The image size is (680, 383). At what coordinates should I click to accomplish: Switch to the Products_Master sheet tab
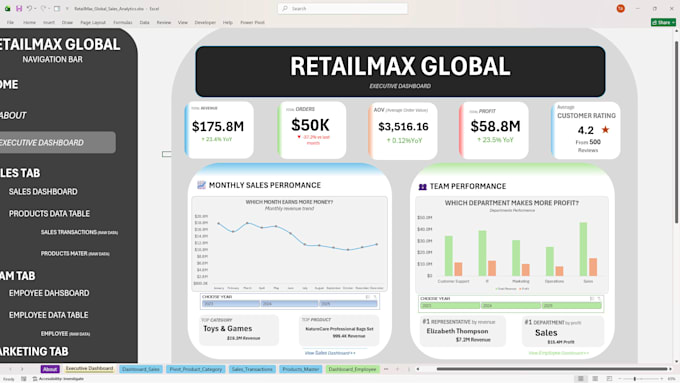point(301,369)
